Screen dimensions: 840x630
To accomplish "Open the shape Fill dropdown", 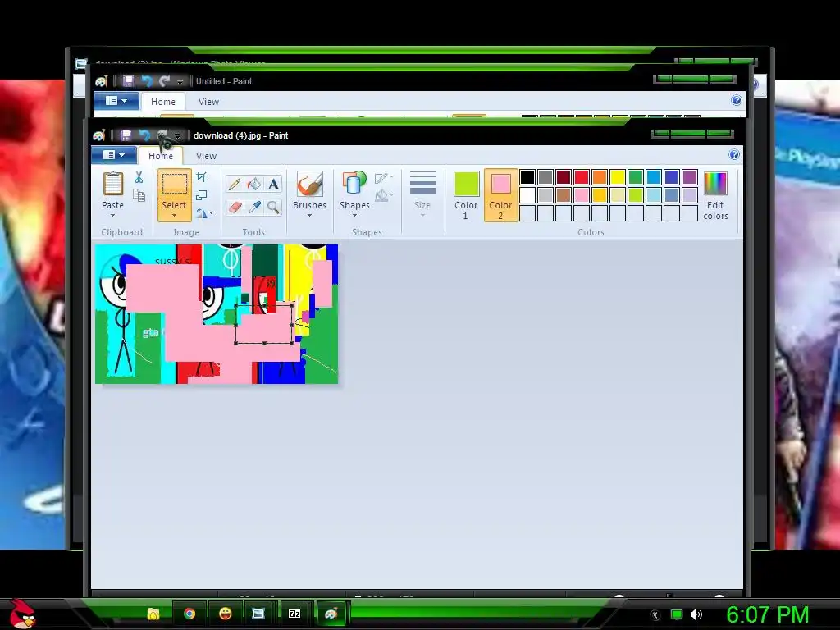I will point(385,196).
